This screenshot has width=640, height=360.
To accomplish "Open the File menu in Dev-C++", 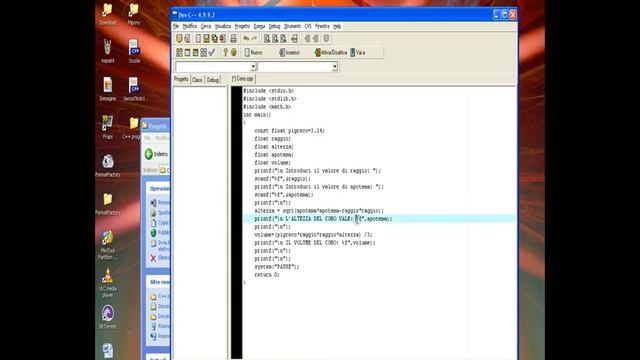I will coord(176,26).
